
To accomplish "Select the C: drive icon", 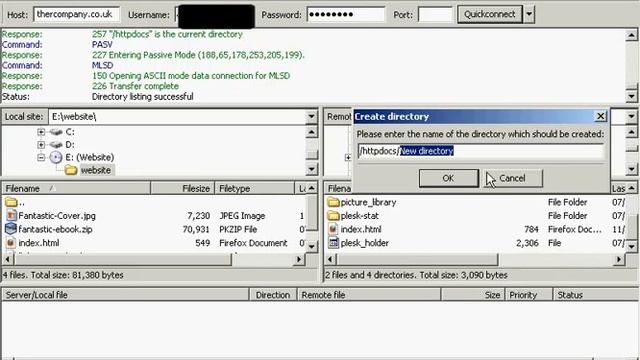I will pyautogui.click(x=56, y=132).
